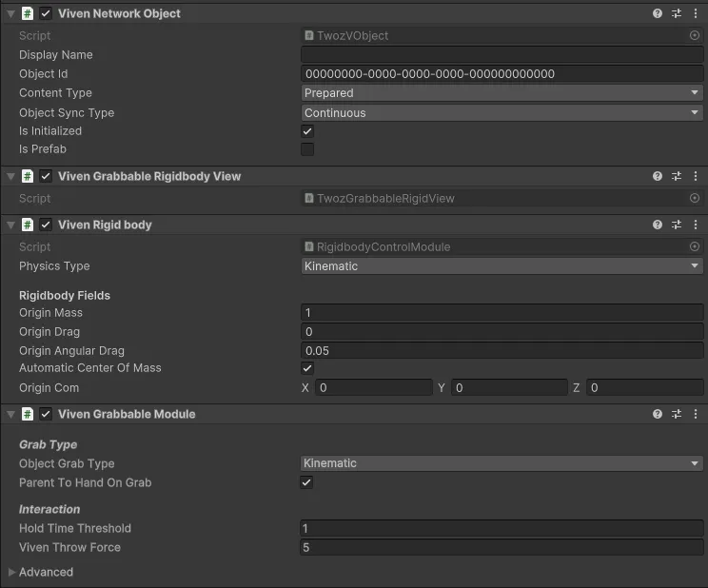The height and width of the screenshot is (588, 708).
Task: Click the script icon of Viven Grabbable Module header
Action: pyautogui.click(x=28, y=414)
